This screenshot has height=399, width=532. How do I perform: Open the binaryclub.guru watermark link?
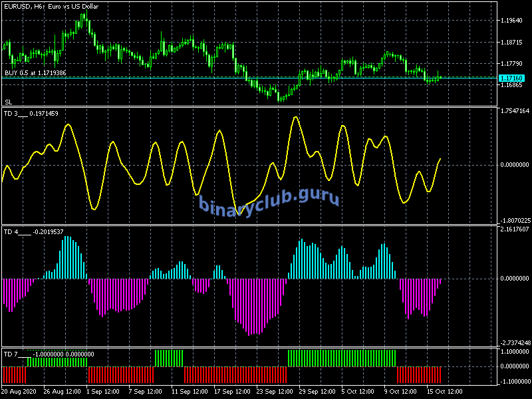pos(269,200)
